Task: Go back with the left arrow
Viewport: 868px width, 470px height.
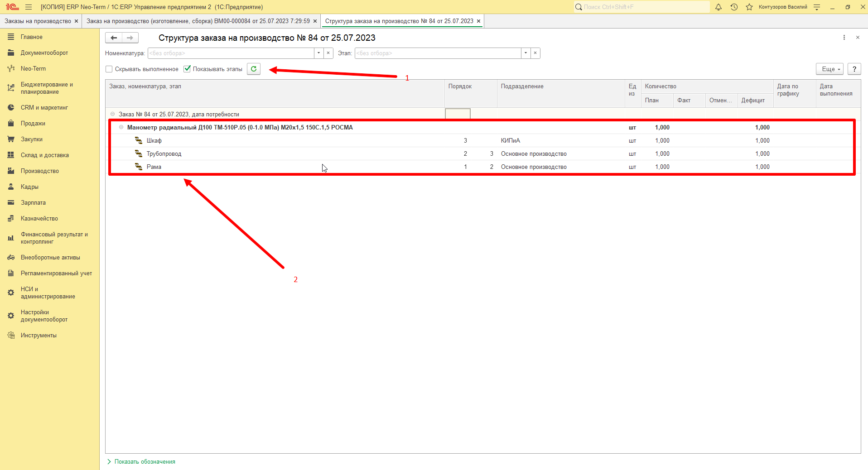Action: pyautogui.click(x=114, y=38)
